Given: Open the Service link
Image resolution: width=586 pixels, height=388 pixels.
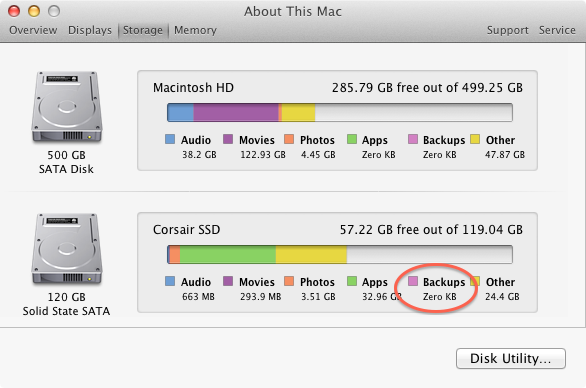Looking at the screenshot, I should click(x=557, y=30).
